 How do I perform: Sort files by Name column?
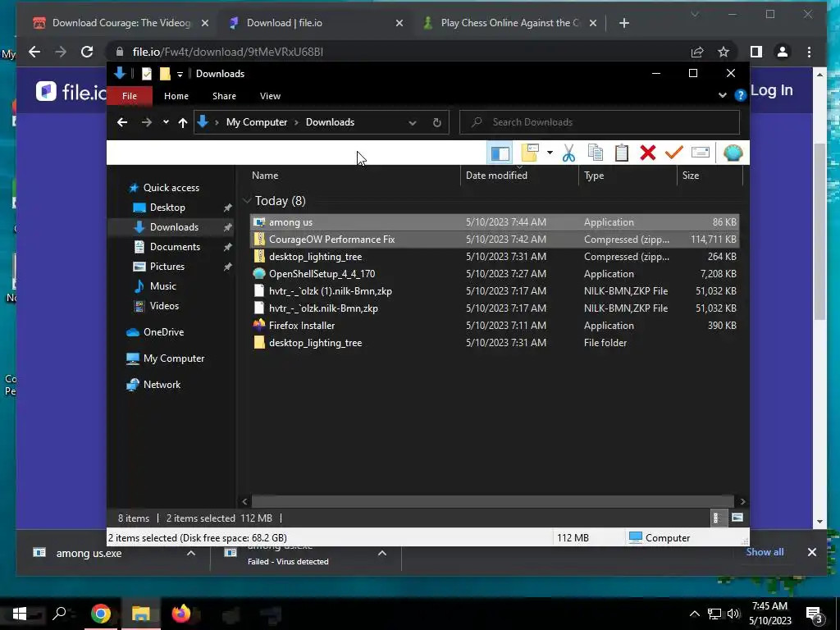point(354,176)
